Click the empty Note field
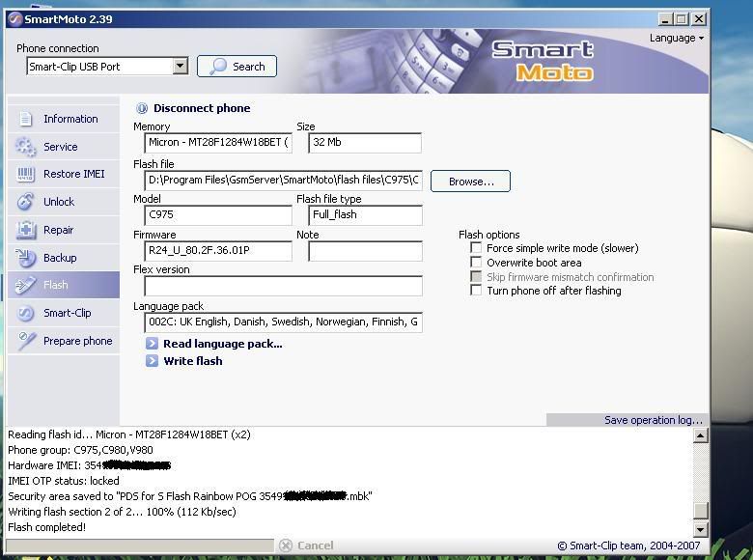 (365, 251)
